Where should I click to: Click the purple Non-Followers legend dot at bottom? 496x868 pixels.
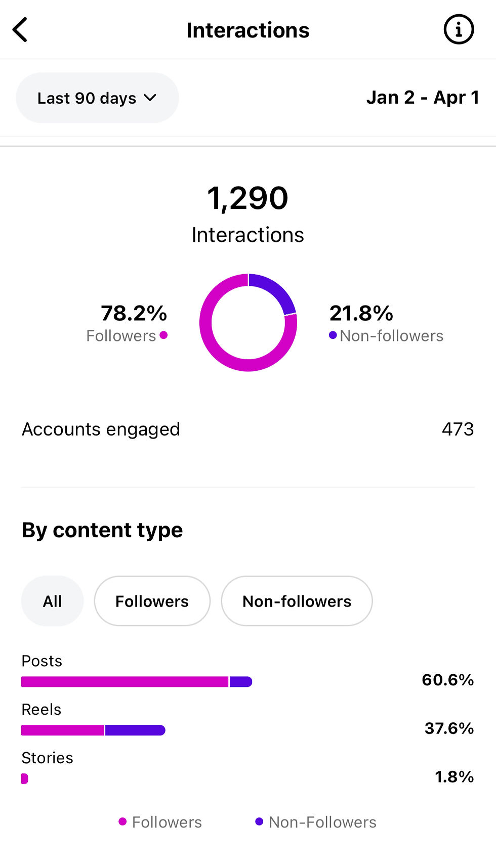pos(259,821)
